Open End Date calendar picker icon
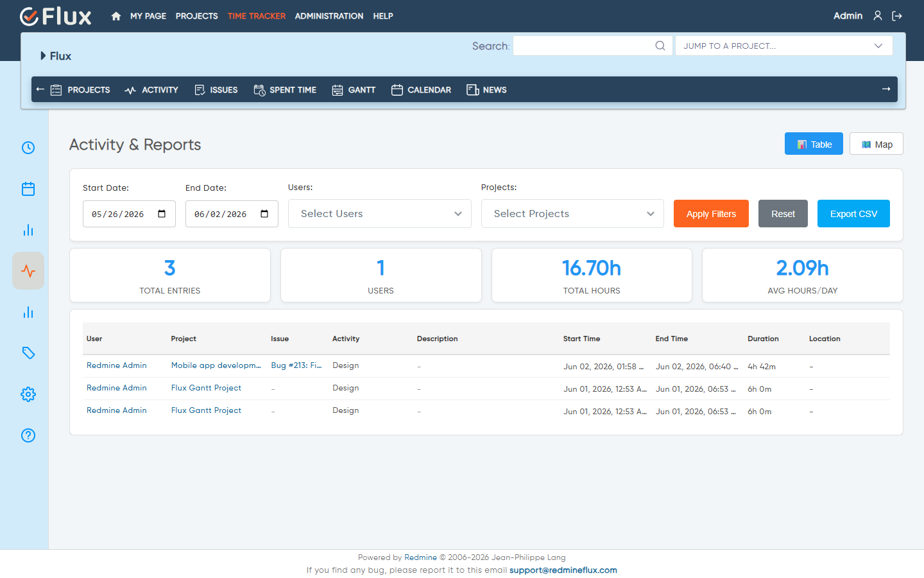This screenshot has height=578, width=924. coord(264,214)
